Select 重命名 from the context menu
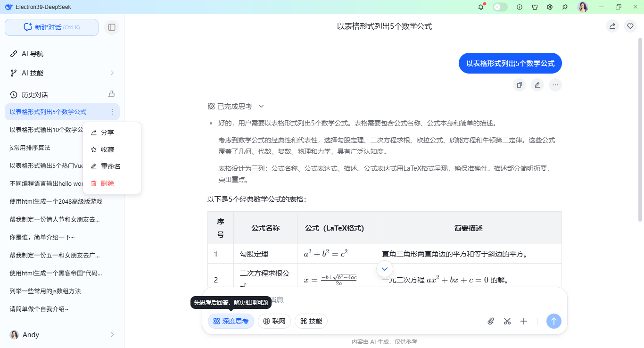Image resolution: width=644 pixels, height=348 pixels. click(109, 166)
